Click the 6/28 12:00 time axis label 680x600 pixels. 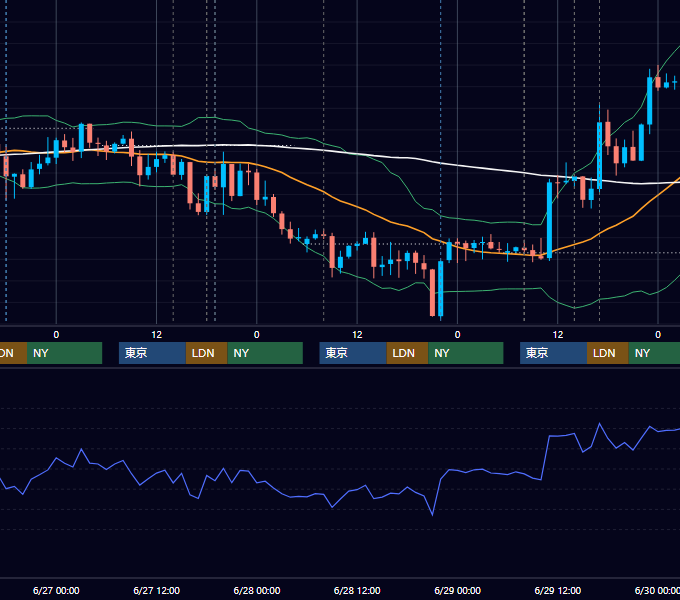pos(357,590)
